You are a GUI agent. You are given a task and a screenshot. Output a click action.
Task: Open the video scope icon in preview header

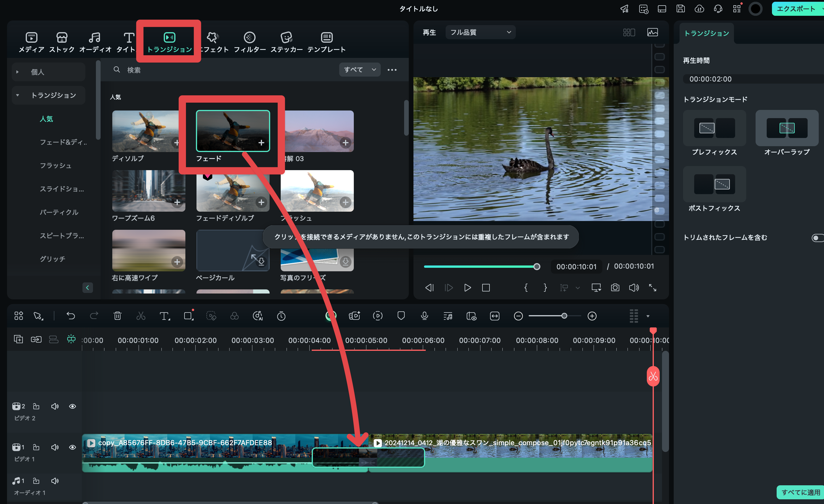pos(652,32)
